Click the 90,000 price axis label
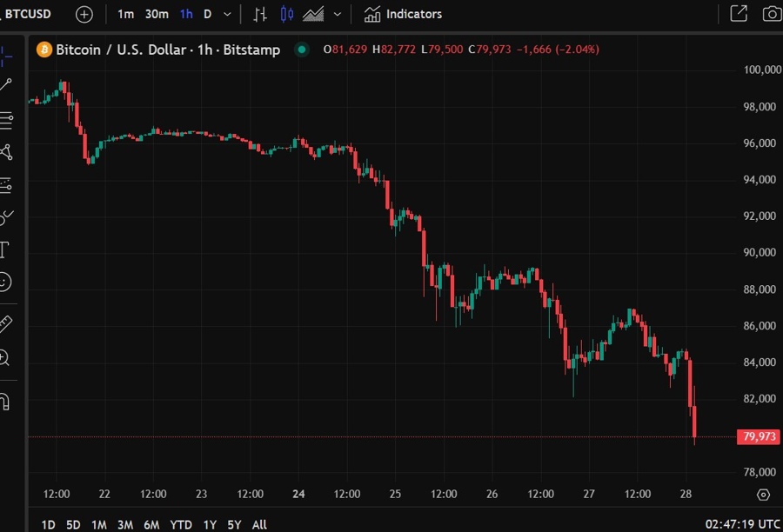This screenshot has width=783, height=532. tap(760, 252)
